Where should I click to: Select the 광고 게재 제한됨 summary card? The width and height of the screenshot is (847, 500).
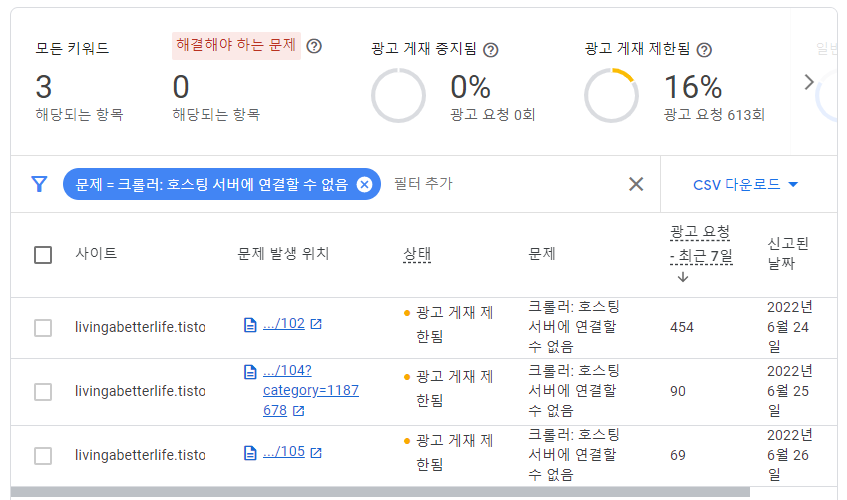pyautogui.click(x=675, y=82)
